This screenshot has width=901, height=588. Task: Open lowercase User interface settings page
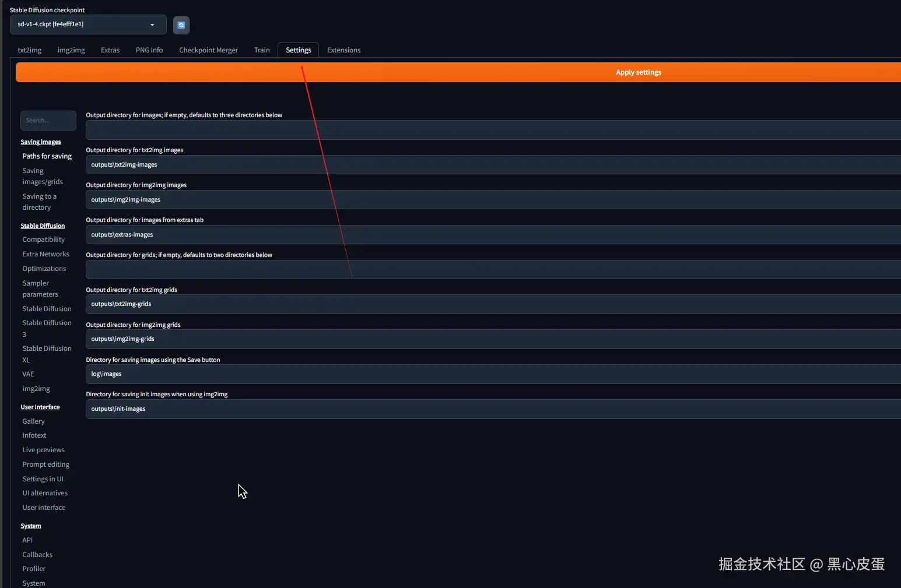(44, 508)
